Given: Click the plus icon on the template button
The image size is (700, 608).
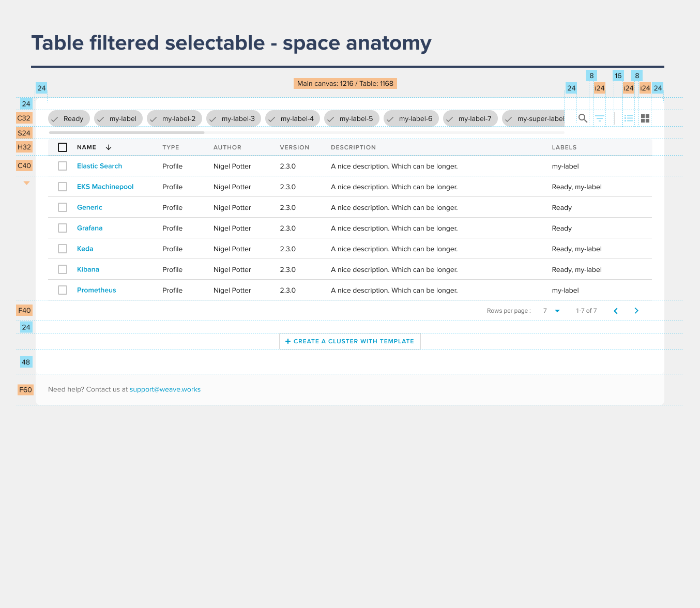Looking at the screenshot, I should pos(288,341).
